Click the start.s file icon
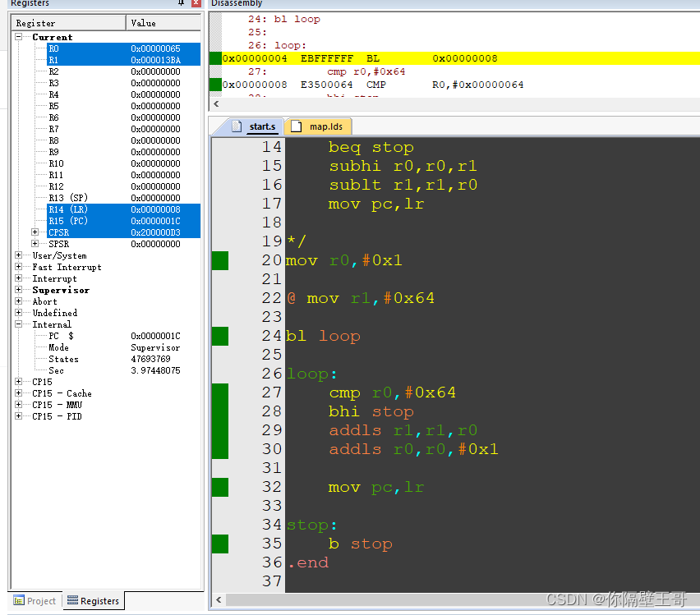The width and height of the screenshot is (700, 615). coord(237,126)
